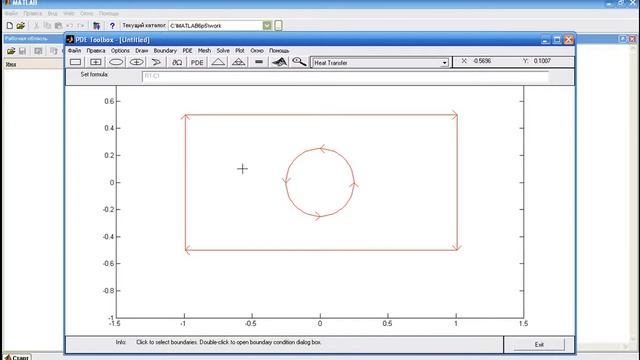
Task: Expand current directory path dropdown
Action: coord(267,25)
